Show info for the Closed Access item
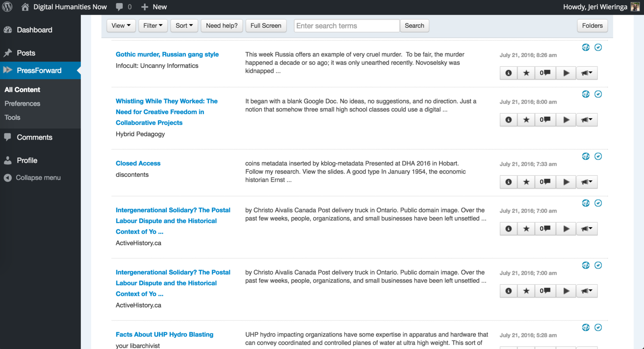The width and height of the screenshot is (644, 349). pyautogui.click(x=509, y=182)
